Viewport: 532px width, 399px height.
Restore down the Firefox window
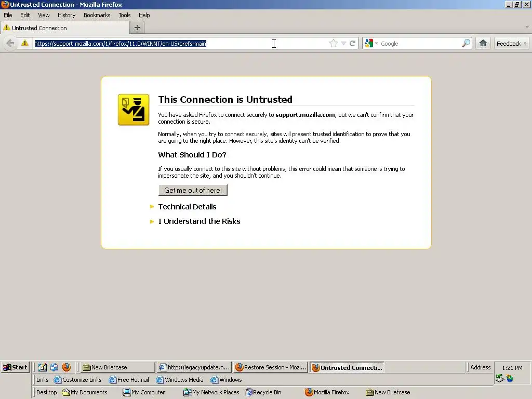[x=517, y=4]
